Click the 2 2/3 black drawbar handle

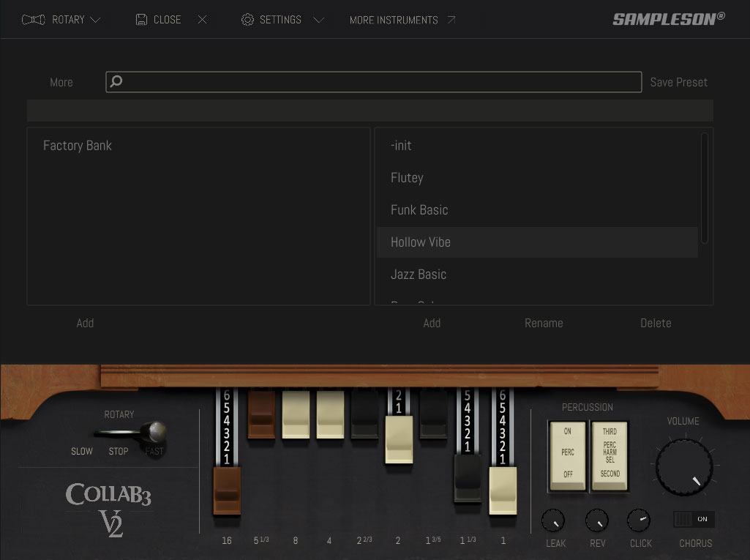click(364, 414)
